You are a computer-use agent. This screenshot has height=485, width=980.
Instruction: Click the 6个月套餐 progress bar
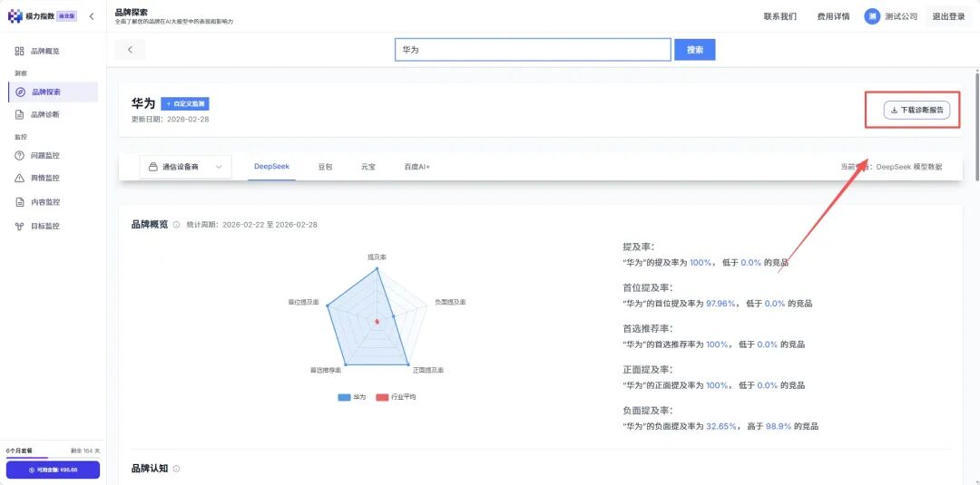click(x=54, y=458)
